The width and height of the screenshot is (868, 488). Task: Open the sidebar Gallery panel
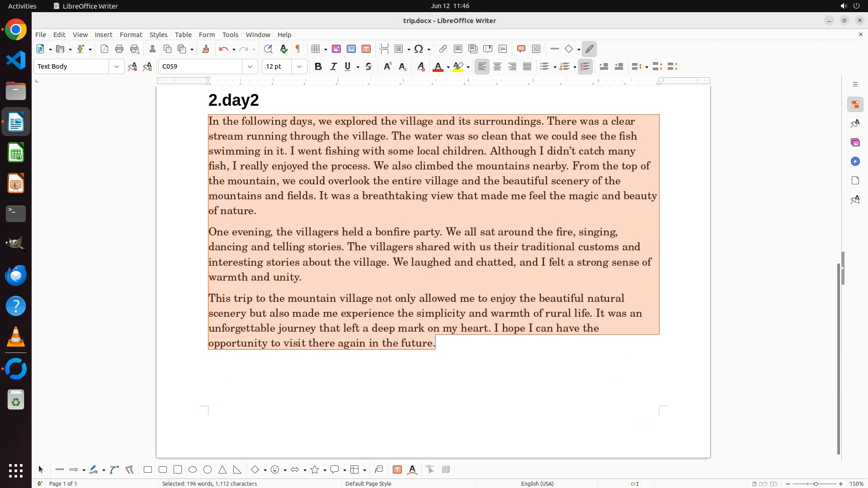point(855,142)
